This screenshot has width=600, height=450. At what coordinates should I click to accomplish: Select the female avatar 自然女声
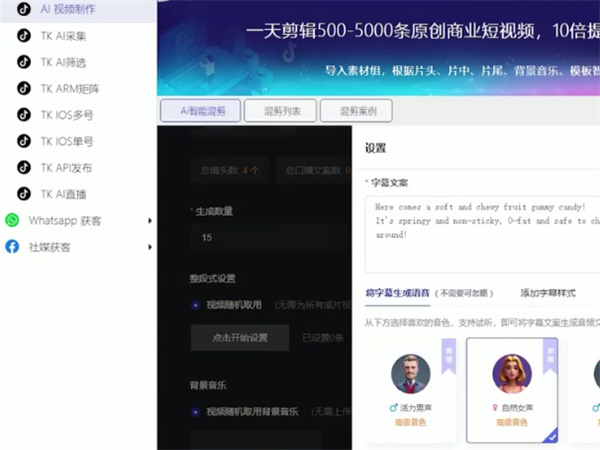click(512, 374)
